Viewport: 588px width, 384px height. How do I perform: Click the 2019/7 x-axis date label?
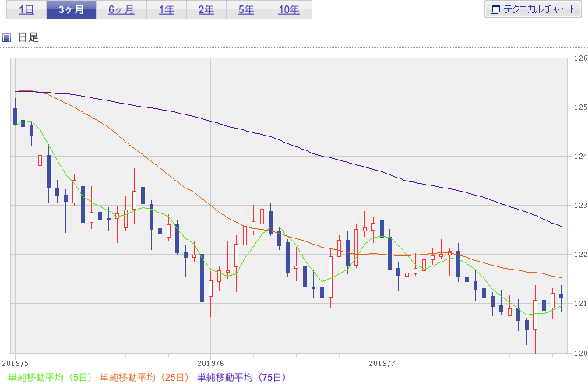[382, 364]
